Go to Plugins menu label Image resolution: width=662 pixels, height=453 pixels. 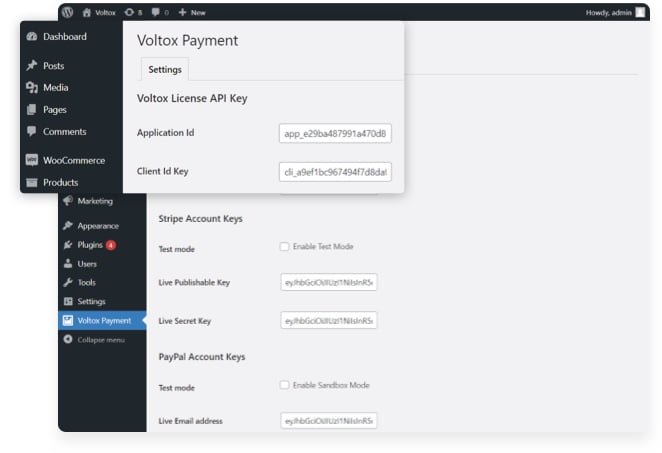[x=90, y=245]
